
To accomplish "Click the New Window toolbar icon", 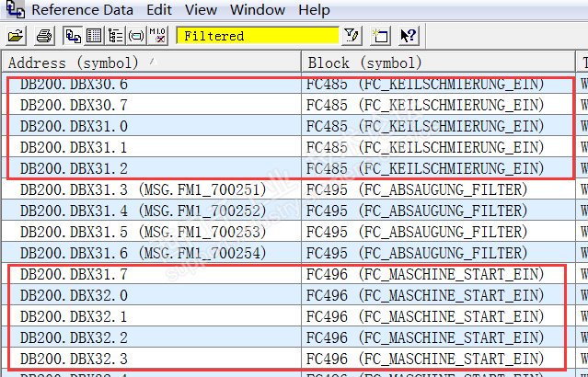I will click(380, 36).
